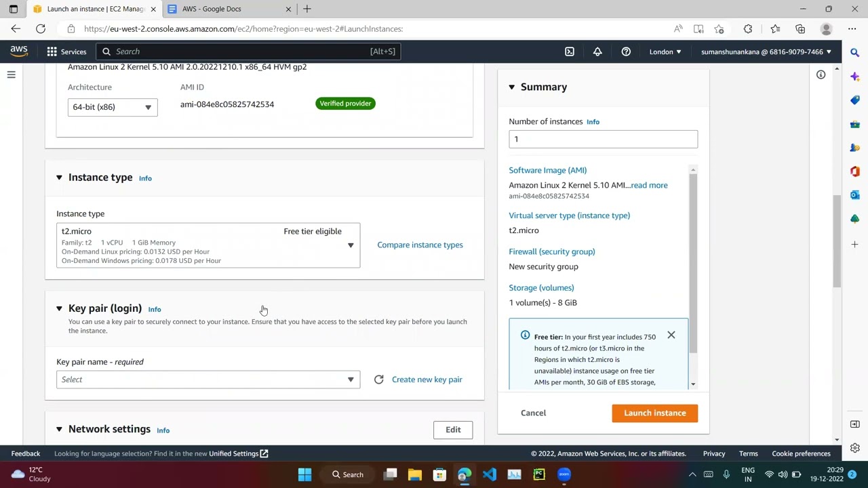Open the Windows Start menu

[304, 474]
